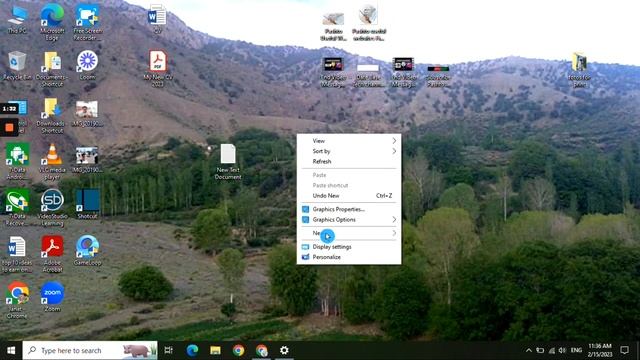Click the Type here to search box

click(90, 350)
